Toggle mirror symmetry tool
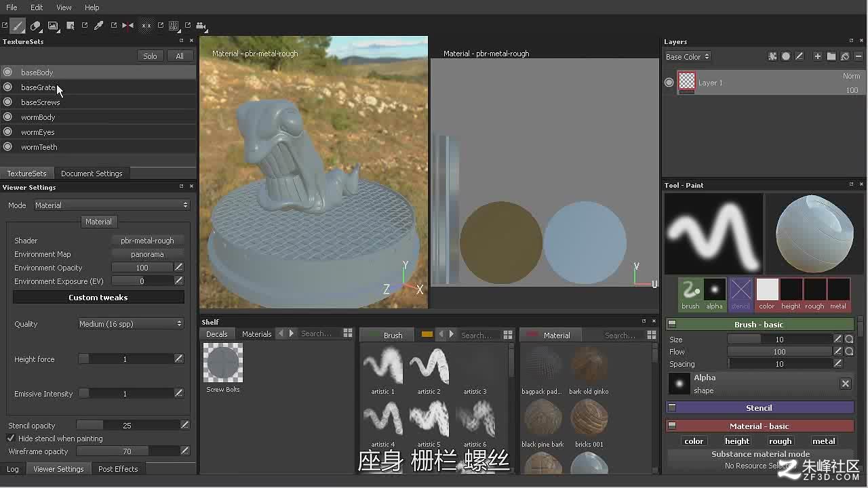The height and width of the screenshot is (488, 868). pyautogui.click(x=127, y=26)
